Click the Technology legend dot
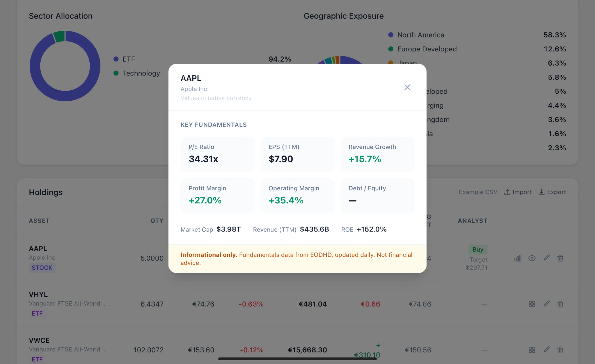Screen dimensions: 595x364 tap(116, 73)
